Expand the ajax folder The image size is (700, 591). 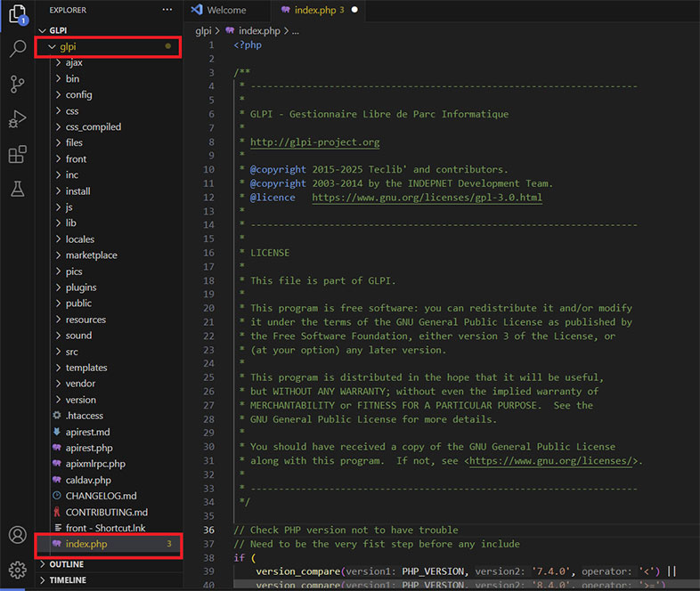click(74, 62)
